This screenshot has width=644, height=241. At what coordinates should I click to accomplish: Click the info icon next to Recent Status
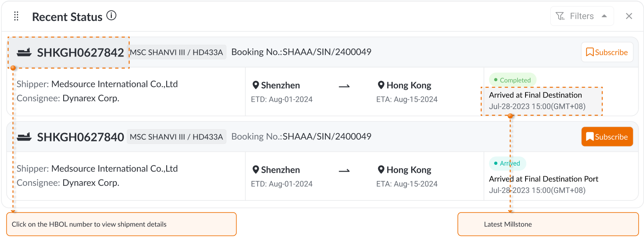111,16
